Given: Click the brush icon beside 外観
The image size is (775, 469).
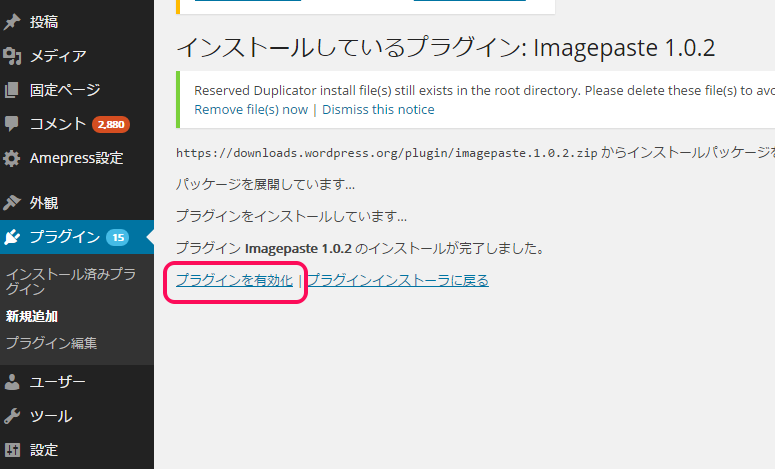Looking at the screenshot, I should coord(12,202).
